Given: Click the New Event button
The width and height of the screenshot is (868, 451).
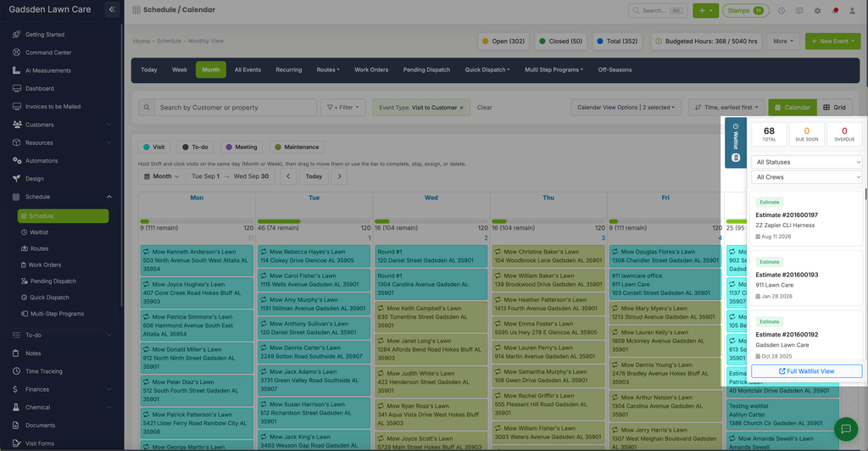Looking at the screenshot, I should (832, 42).
